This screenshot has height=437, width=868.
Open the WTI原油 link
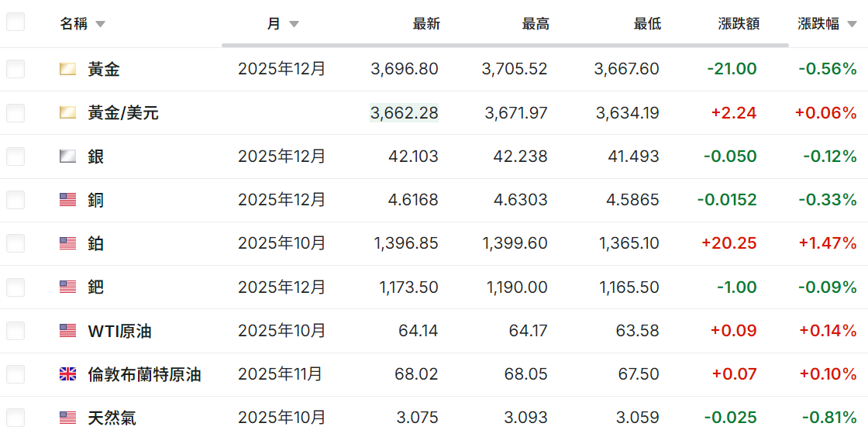point(119,331)
